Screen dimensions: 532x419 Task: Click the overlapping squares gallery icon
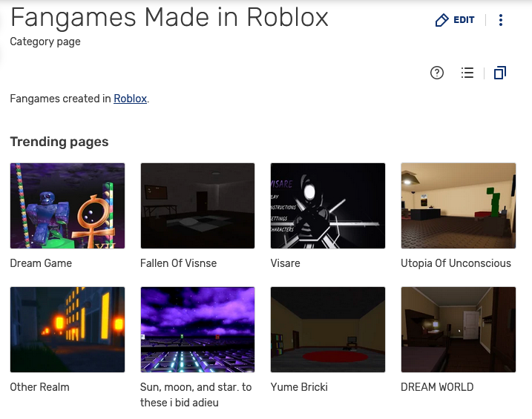[500, 73]
